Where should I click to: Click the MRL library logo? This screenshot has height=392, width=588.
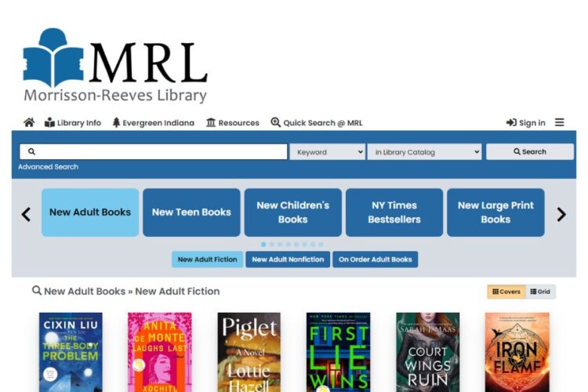point(115,67)
